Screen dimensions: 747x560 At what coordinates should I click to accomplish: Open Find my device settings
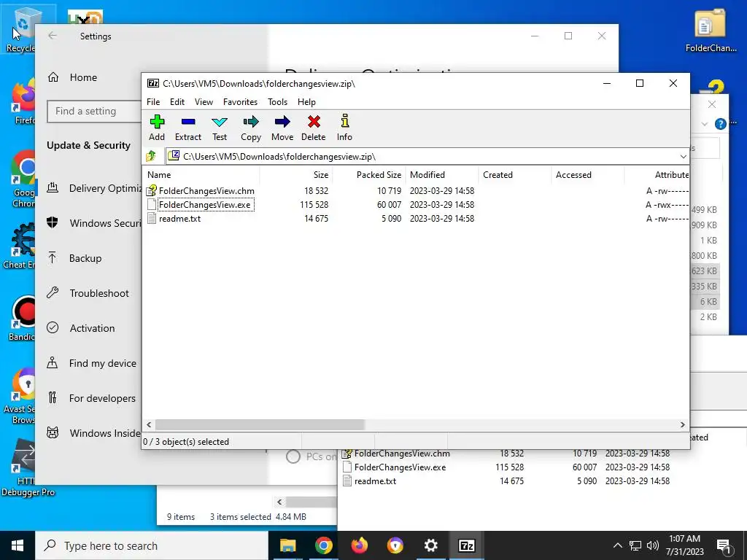[91, 363]
